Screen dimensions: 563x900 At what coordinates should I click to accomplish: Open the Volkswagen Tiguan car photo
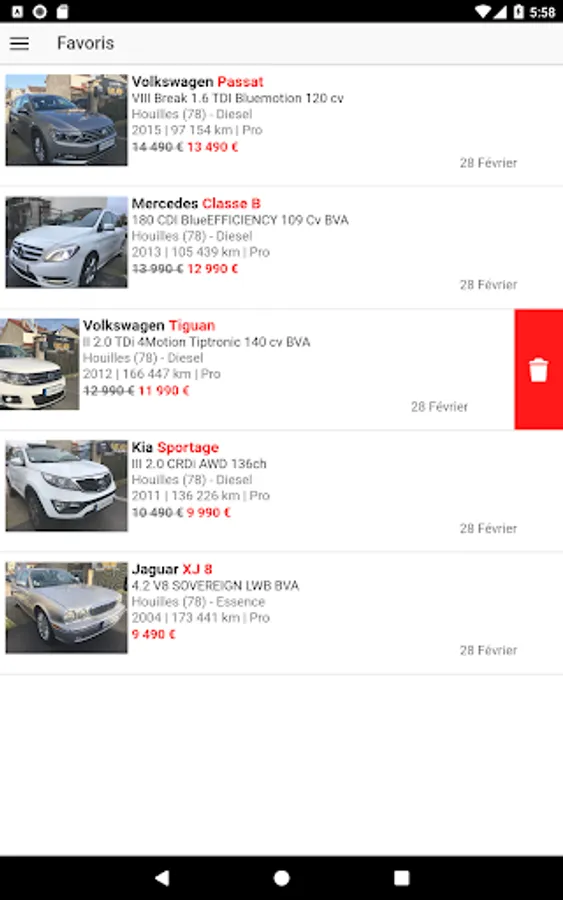pos(40,364)
